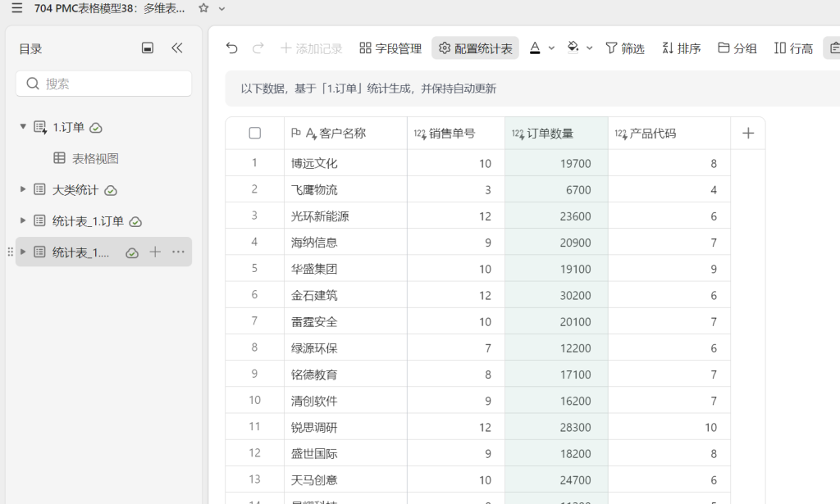Click the drag handle beside 统计表_1...

coord(10,252)
